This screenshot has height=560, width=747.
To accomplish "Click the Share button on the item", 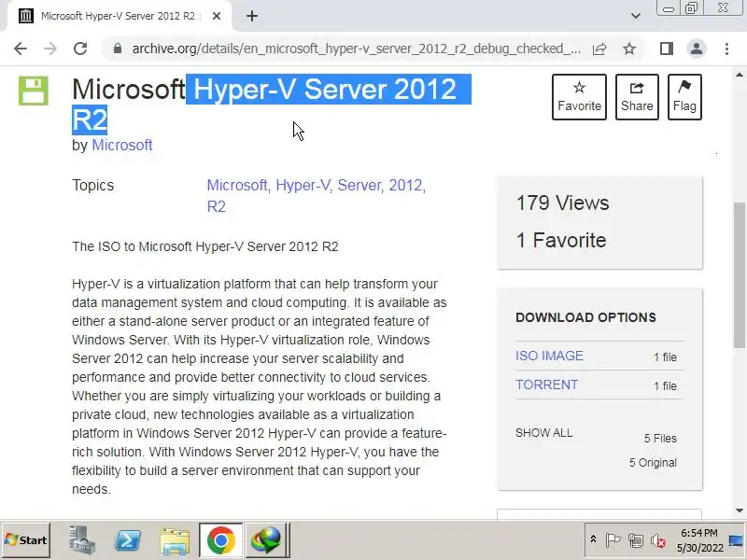I will pos(637,97).
